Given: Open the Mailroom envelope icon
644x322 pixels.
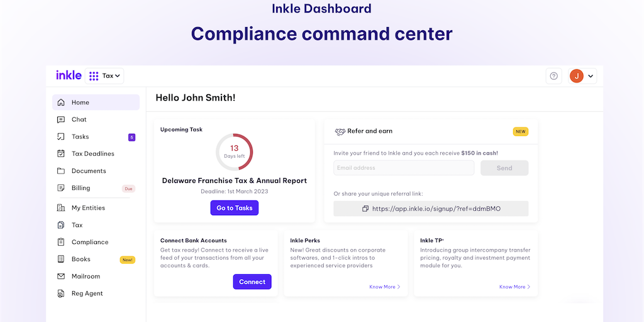Looking at the screenshot, I should 61,276.
